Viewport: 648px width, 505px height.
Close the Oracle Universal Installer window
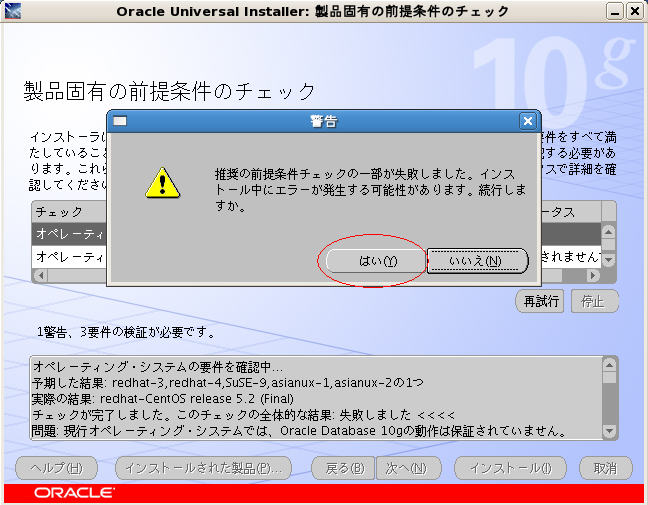point(634,11)
